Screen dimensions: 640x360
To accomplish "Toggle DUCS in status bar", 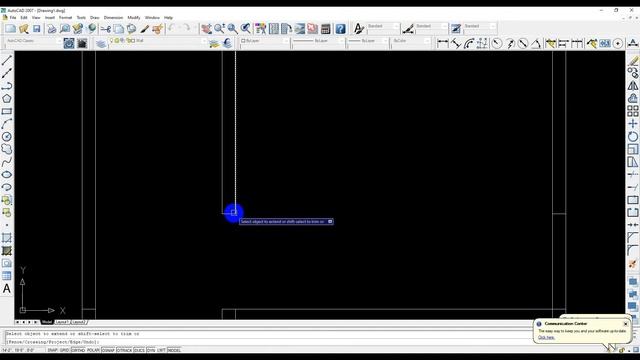I will click(139, 350).
